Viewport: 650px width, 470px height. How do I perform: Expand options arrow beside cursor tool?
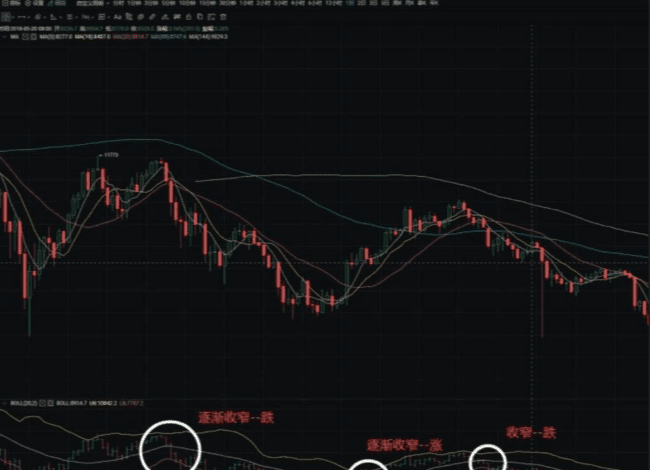13,17
